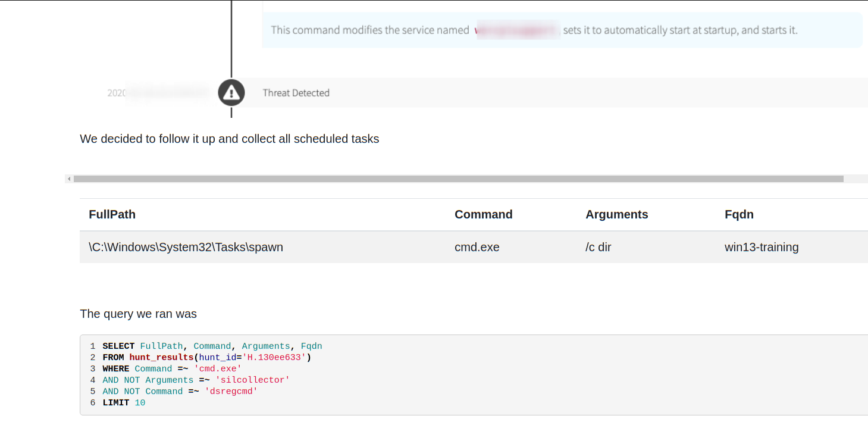
Task: Click the 'dsregcmd' string in the query
Action: point(231,392)
